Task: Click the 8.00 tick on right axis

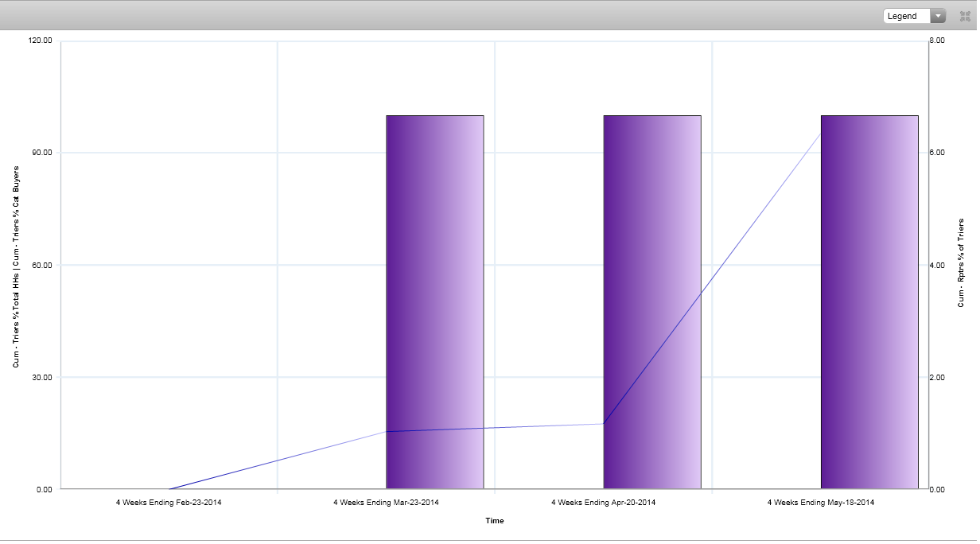Action: [937, 41]
